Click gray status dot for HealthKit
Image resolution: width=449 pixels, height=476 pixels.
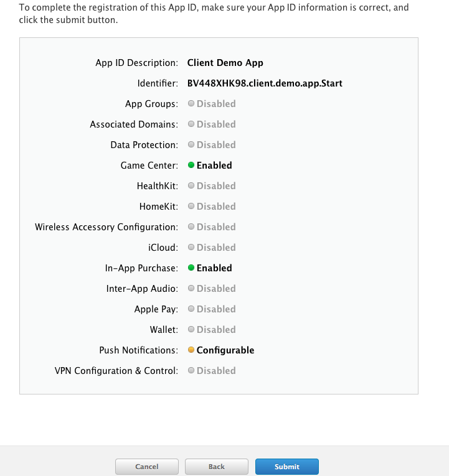coord(191,186)
